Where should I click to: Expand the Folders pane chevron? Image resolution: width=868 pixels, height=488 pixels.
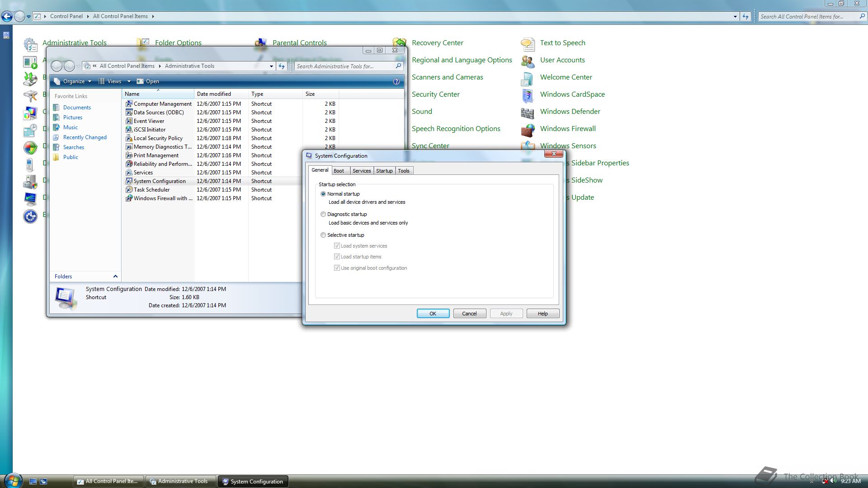pyautogui.click(x=115, y=277)
